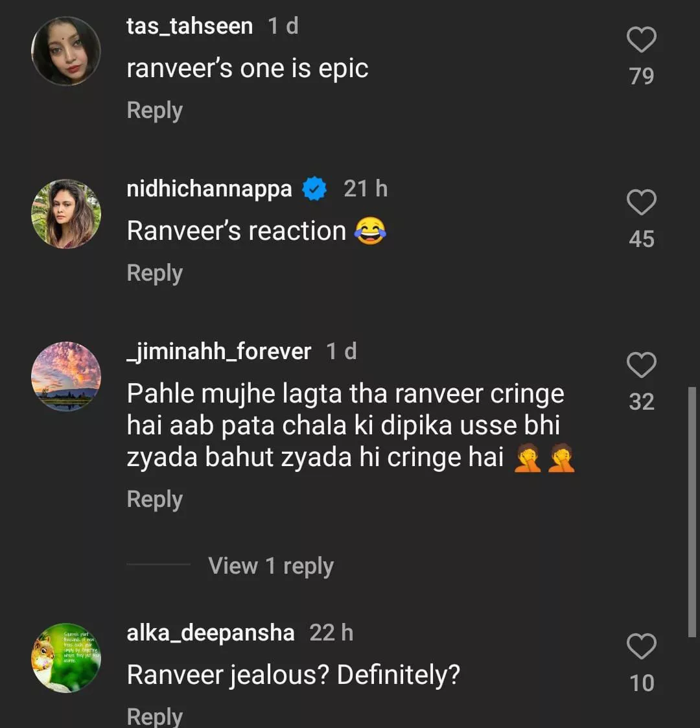This screenshot has width=700, height=728.
Task: Open tas_tahseen's profile picture
Action: pyautogui.click(x=66, y=51)
